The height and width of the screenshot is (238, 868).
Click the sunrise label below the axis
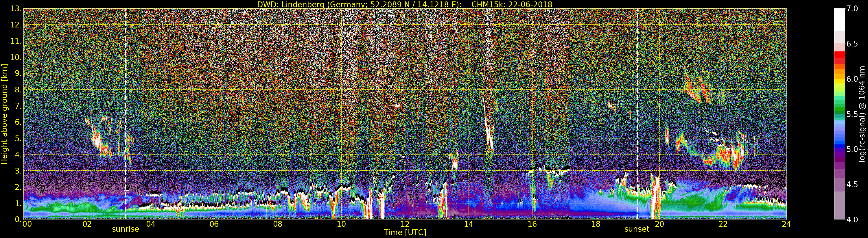click(125, 229)
